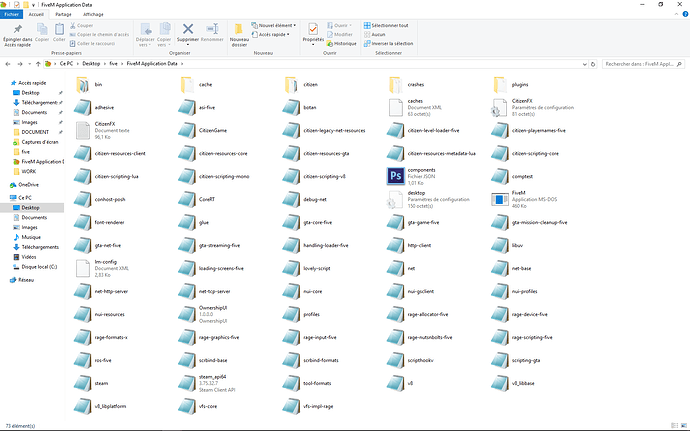Select the scripthookv file
The height and width of the screenshot is (431, 690).
tap(410, 360)
